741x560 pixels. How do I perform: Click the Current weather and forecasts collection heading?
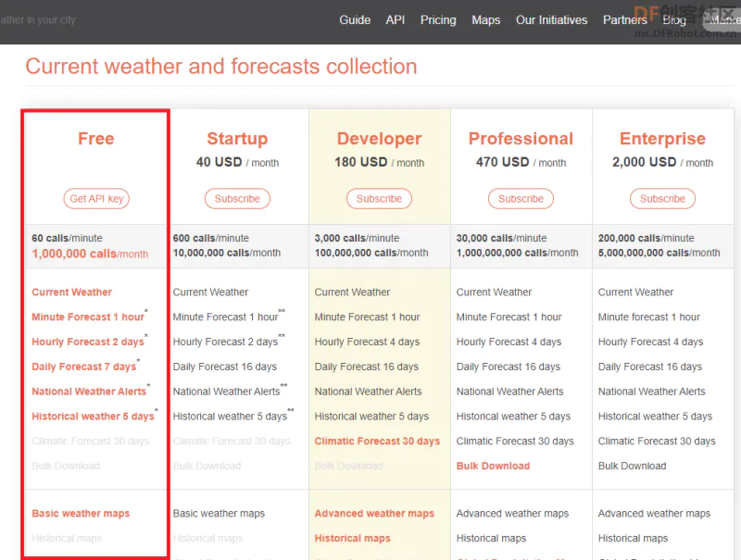point(221,66)
